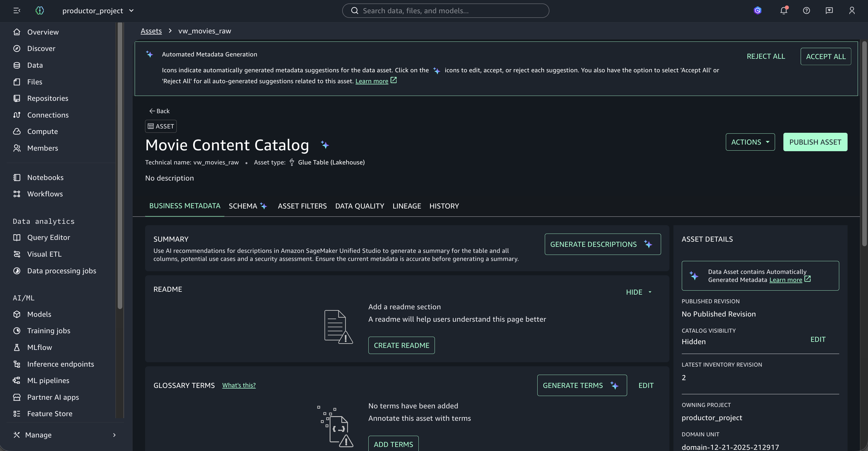Collapse the sidebar with the menu icon

(x=17, y=10)
